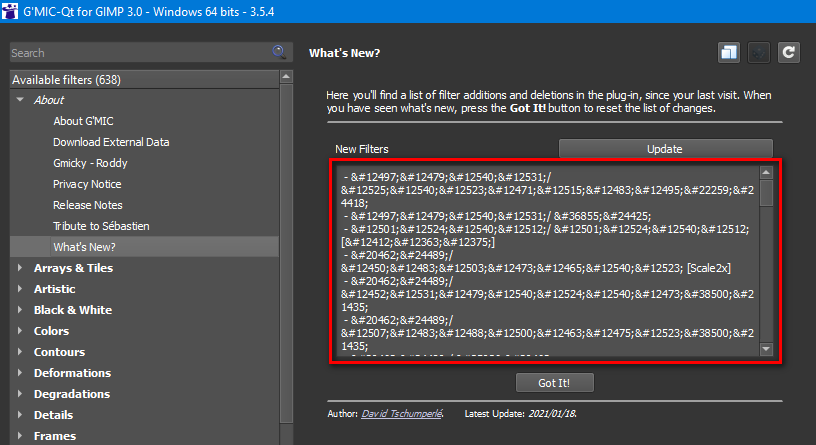Select Download External Data entry
816x445 pixels.
click(x=111, y=142)
